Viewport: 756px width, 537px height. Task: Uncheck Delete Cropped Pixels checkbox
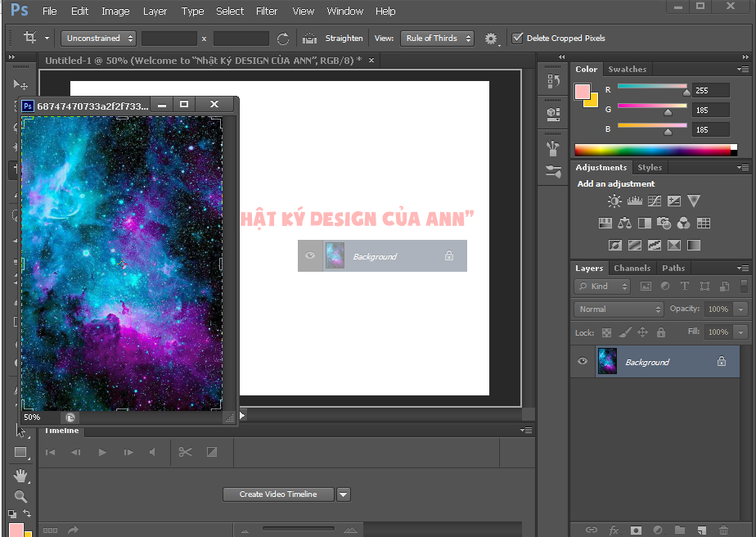pyautogui.click(x=517, y=38)
